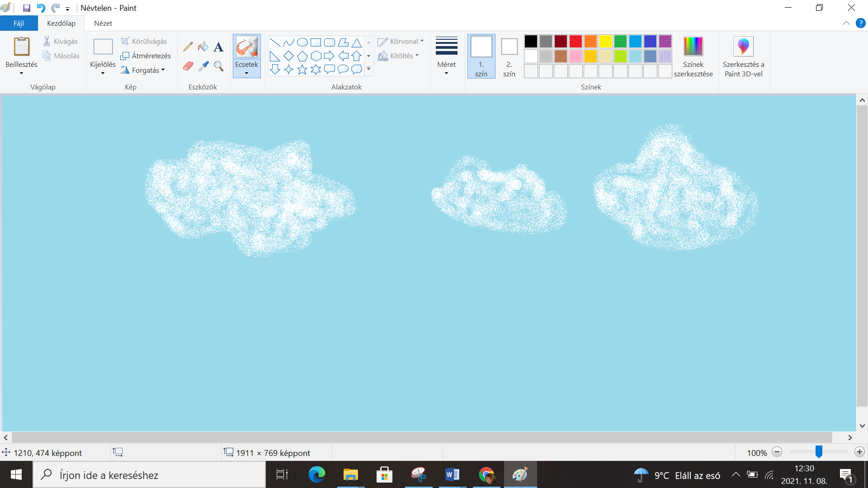This screenshot has height=488, width=868.
Task: Select the Text tool
Action: (219, 47)
